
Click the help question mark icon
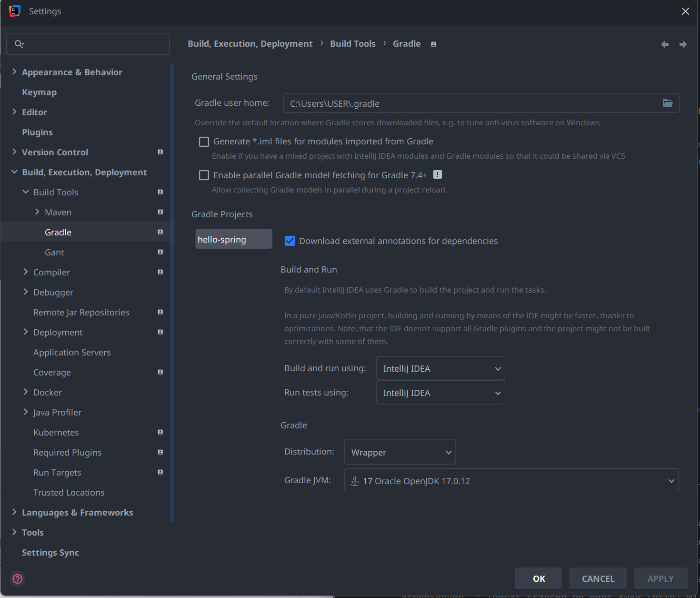pos(18,579)
